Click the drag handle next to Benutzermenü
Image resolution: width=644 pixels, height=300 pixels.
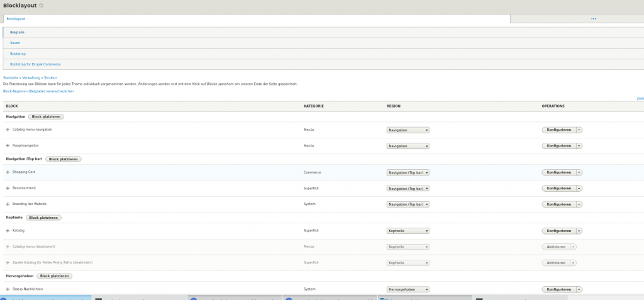click(x=8, y=188)
